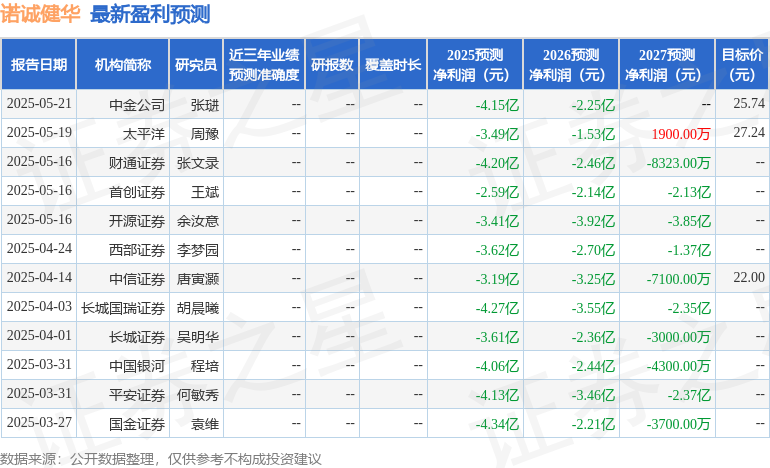Click the -3.92亿 forecast value
The height and width of the screenshot is (468, 770).
point(593,220)
